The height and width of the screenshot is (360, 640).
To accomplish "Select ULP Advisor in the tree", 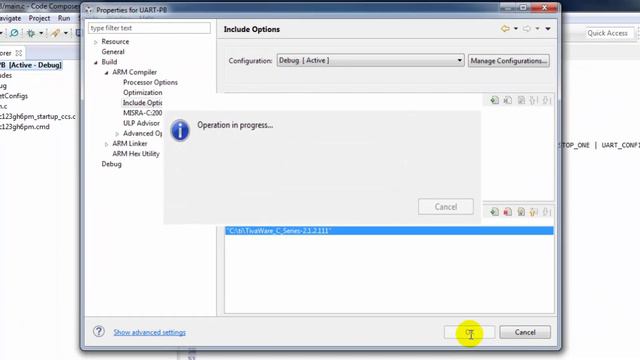I will [141, 123].
